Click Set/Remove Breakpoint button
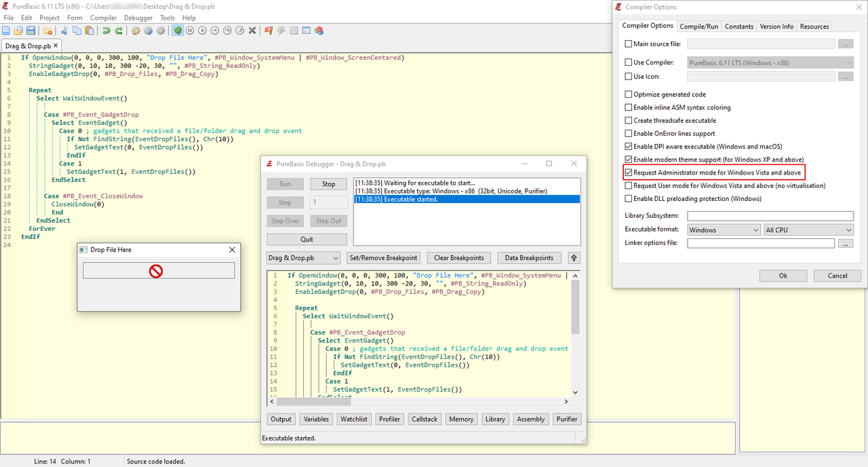 (x=384, y=258)
